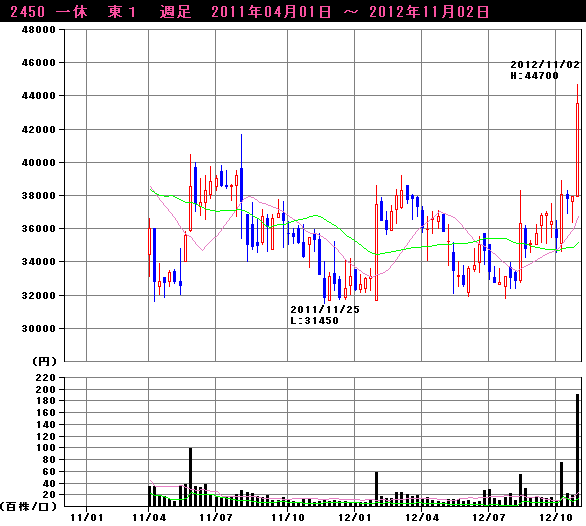Click the 週足 weekly label in title
Viewport: 586px width, 526px height.
click(x=175, y=12)
